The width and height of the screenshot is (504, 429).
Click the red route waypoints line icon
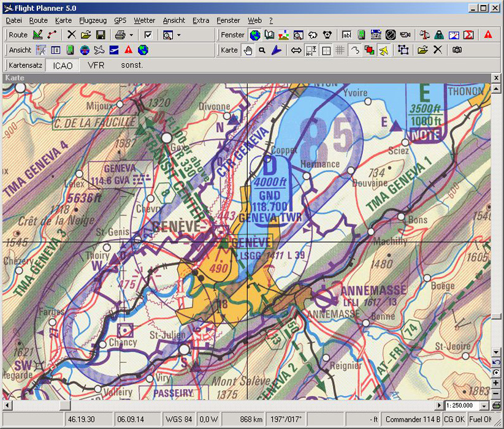coord(52,35)
